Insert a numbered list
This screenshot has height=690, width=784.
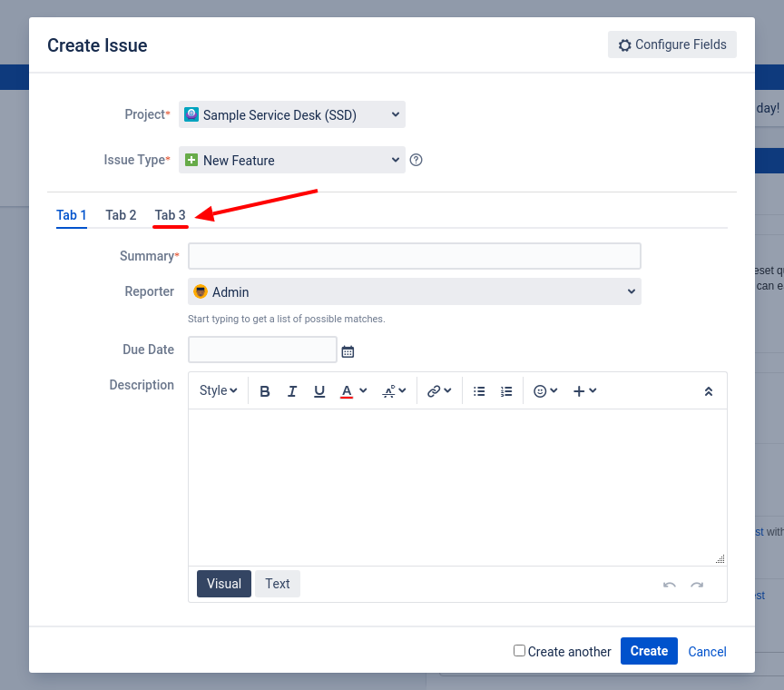(506, 391)
